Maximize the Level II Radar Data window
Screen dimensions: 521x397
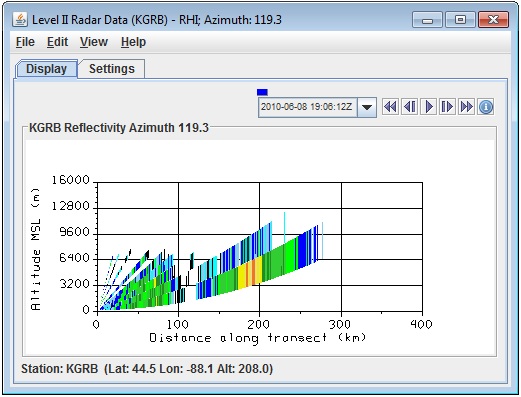[x=460, y=20]
